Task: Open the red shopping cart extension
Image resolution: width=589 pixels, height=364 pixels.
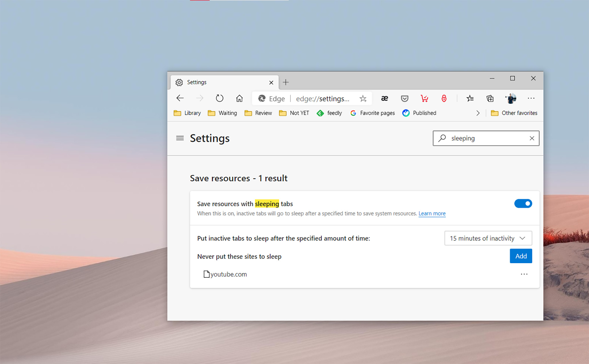Action: (x=424, y=99)
